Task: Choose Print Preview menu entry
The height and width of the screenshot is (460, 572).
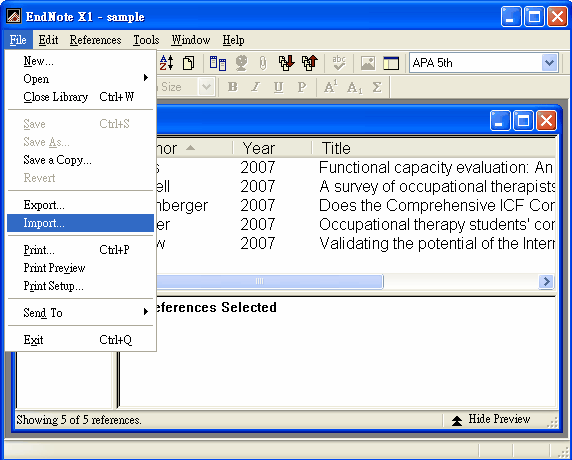Action: coord(81,268)
